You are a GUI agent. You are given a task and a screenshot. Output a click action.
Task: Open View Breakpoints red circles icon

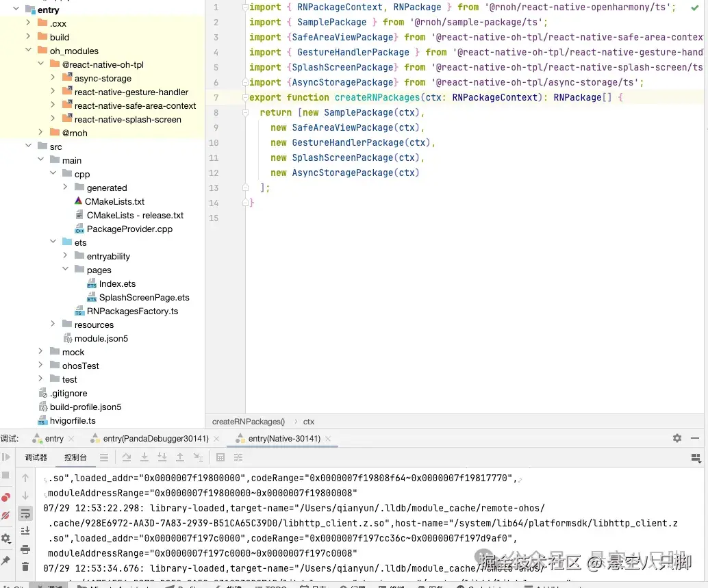[x=6, y=497]
